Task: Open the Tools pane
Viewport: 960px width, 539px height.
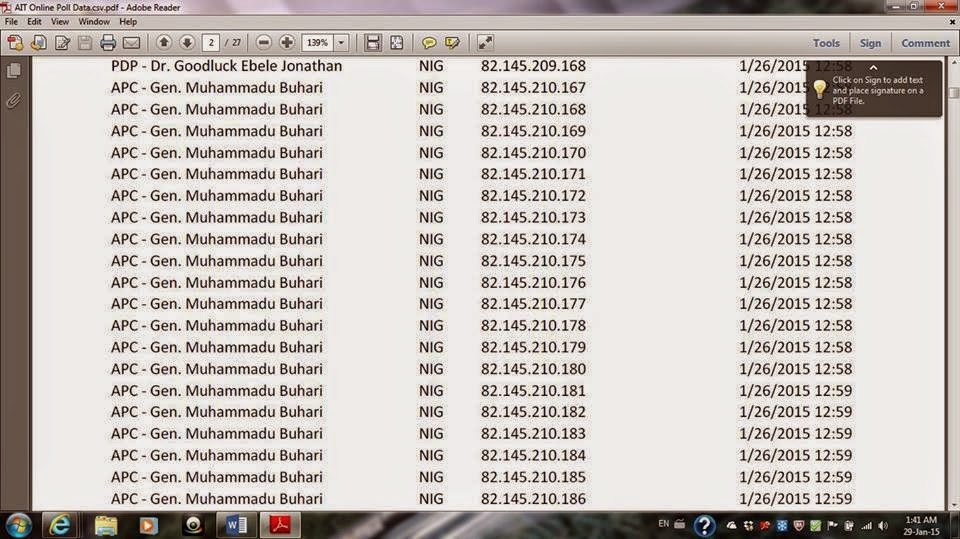Action: 826,43
